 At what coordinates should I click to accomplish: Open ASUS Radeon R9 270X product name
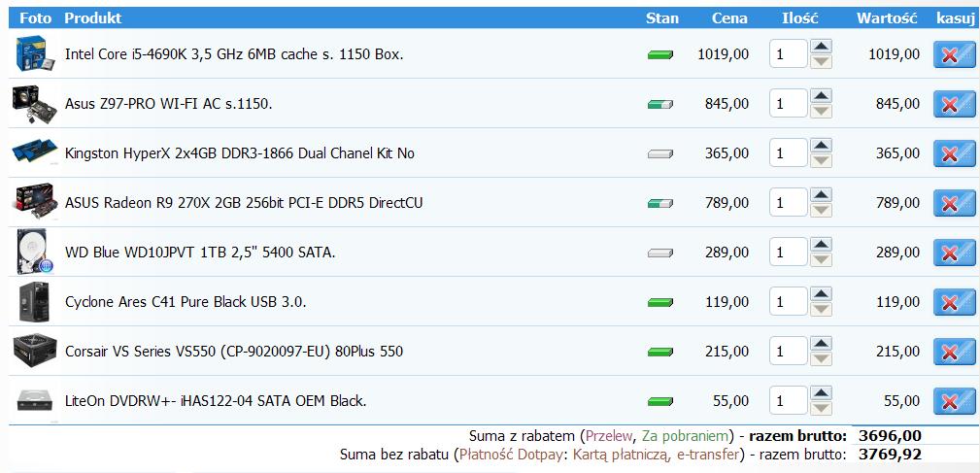pos(244,203)
